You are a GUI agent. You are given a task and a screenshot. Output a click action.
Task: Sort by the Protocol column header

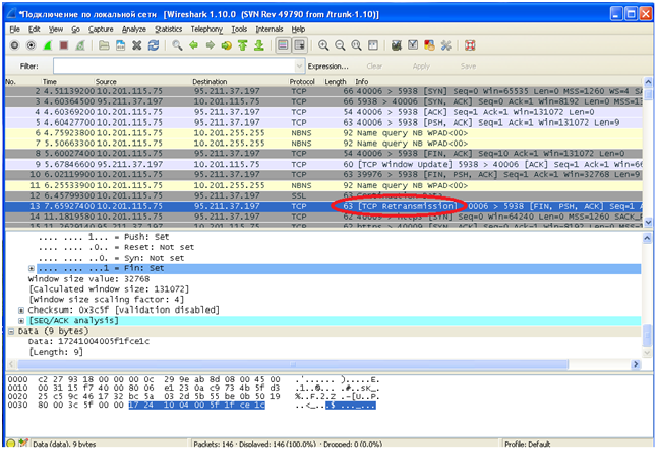point(302,81)
